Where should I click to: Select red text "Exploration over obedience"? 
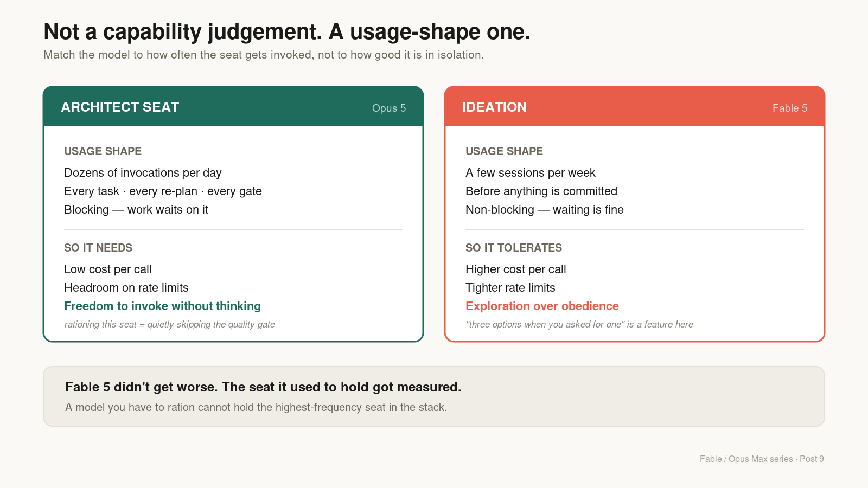click(542, 306)
